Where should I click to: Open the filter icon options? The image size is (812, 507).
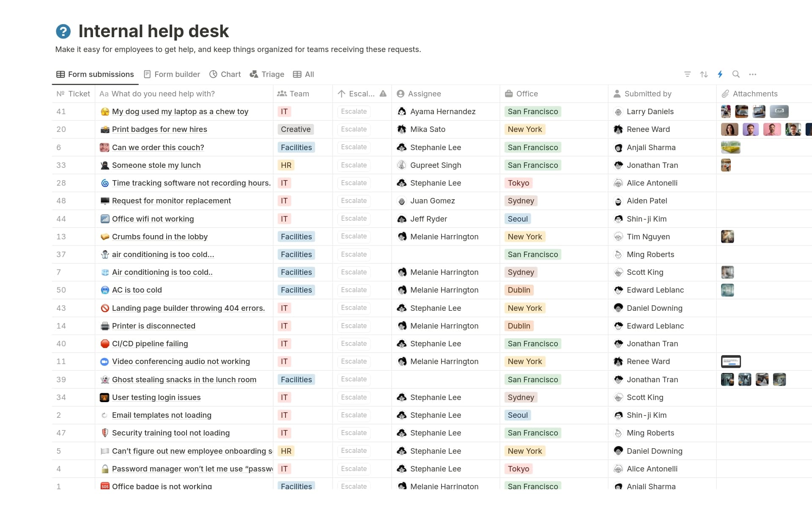pyautogui.click(x=687, y=74)
